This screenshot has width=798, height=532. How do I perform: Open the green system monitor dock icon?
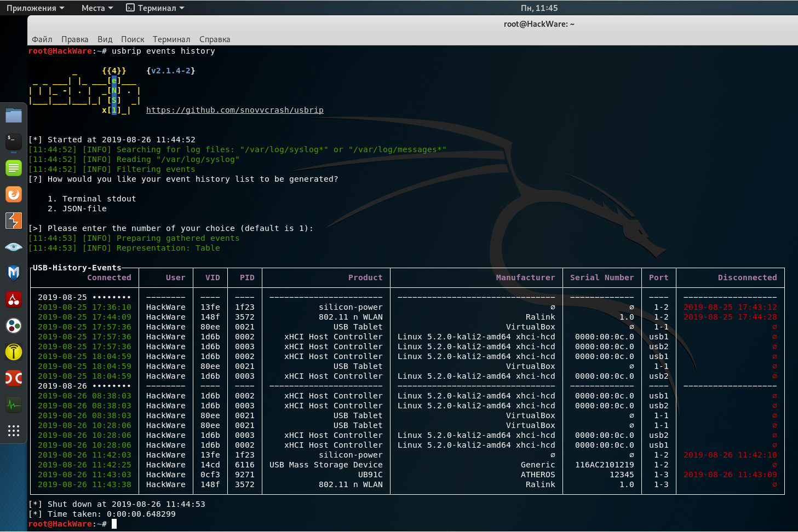(x=14, y=405)
